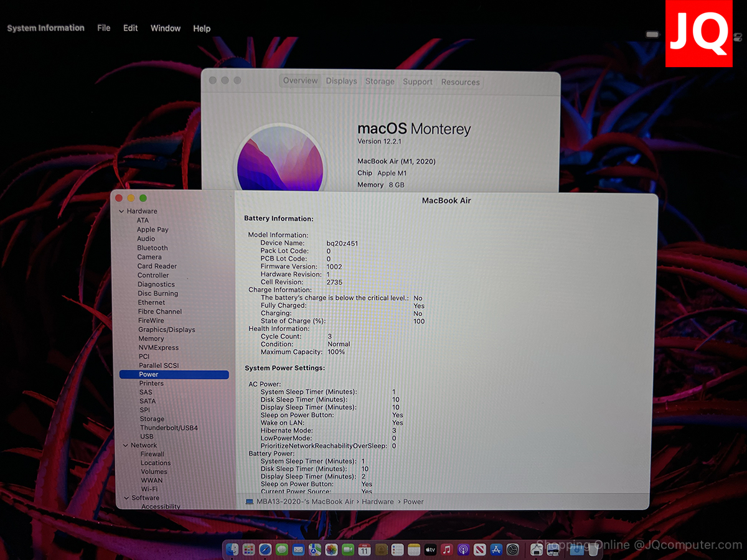Select FireWire in sidebar
The width and height of the screenshot is (747, 560).
151,320
